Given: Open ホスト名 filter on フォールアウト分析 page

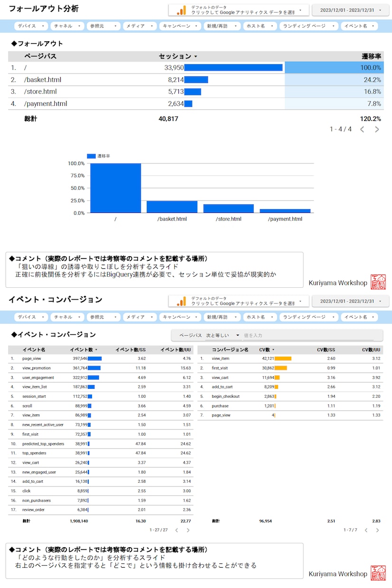Looking at the screenshot, I should pos(261,26).
